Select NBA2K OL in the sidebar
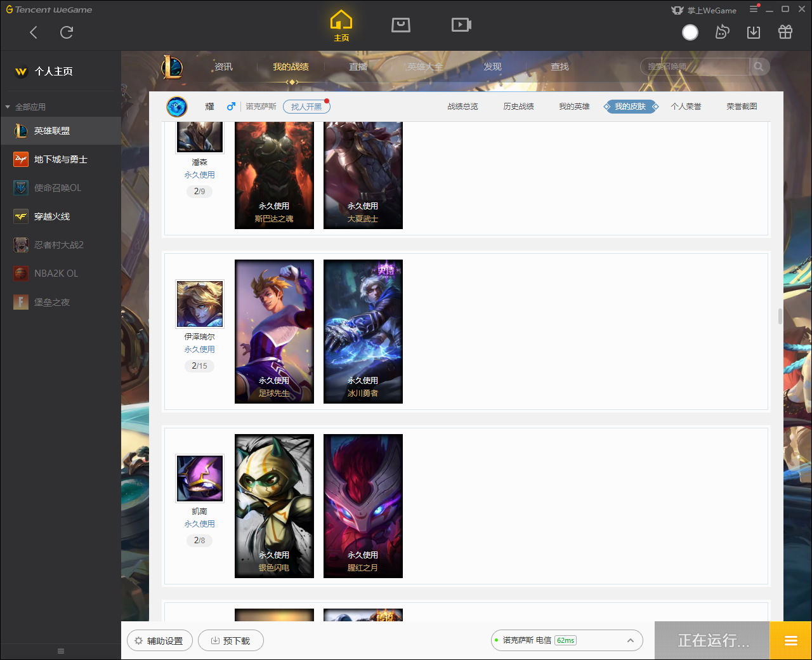Viewport: 812px width, 660px height. point(60,274)
